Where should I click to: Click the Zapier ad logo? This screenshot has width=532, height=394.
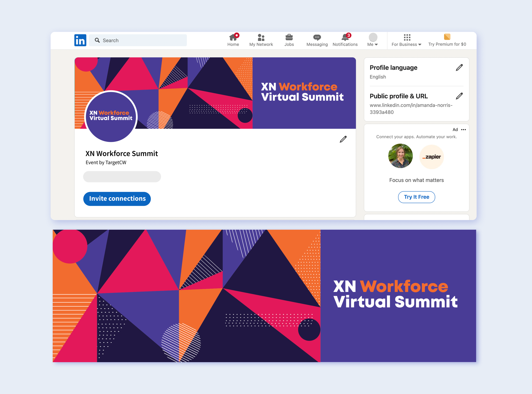pos(432,157)
